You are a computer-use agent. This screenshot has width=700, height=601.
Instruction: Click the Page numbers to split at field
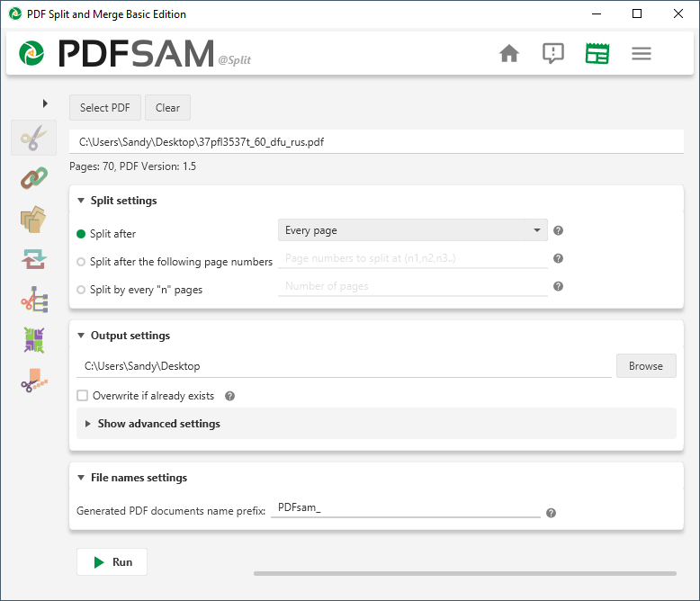(x=412, y=258)
